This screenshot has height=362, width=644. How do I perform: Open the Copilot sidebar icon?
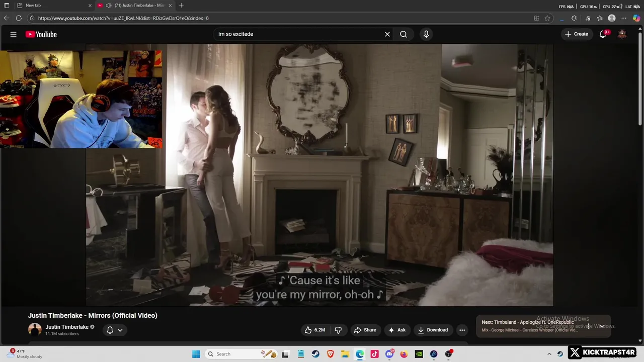tap(636, 18)
